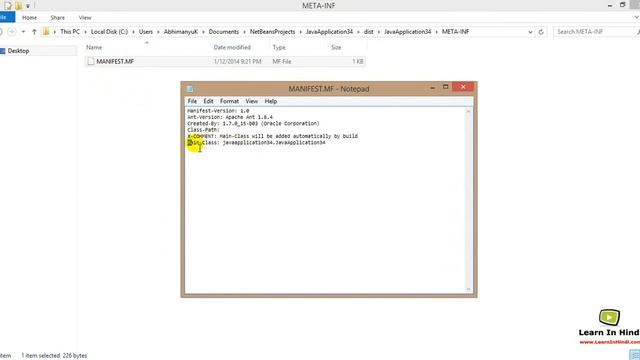Click the dist breadcrumb
The height and width of the screenshot is (360, 640).
[369, 31]
